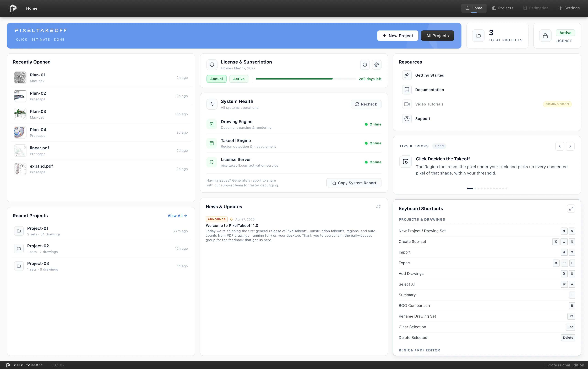
Task: Open the Getting Started resource
Action: pos(487,75)
